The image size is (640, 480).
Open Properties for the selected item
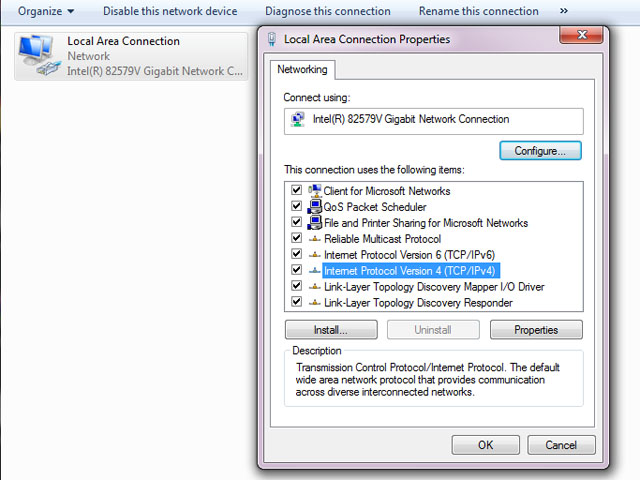536,330
